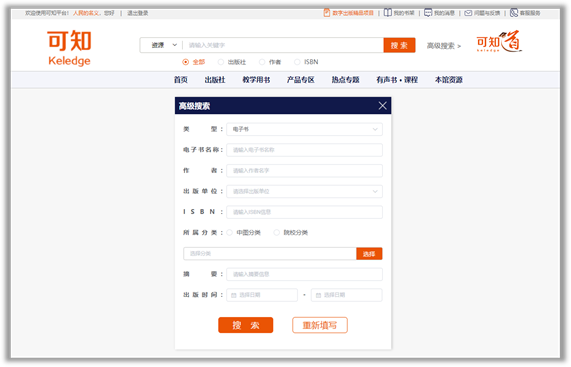Image resolution: width=571 pixels, height=367 pixels.
Task: Open the 出版社 navigation tab
Action: pos(215,80)
